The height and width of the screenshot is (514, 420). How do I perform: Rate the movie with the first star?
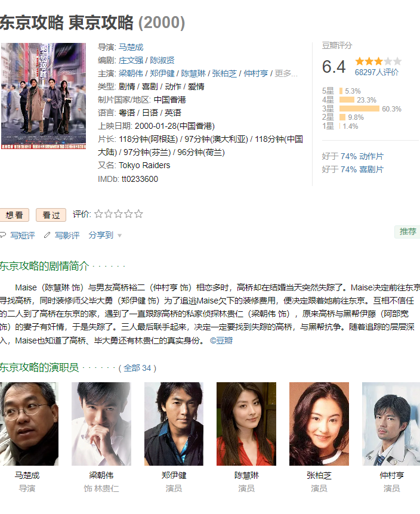point(98,214)
